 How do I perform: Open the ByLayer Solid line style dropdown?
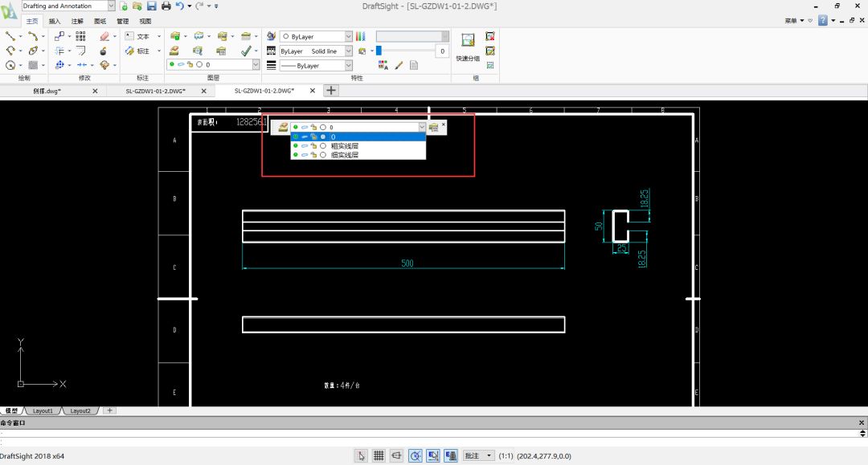(348, 51)
